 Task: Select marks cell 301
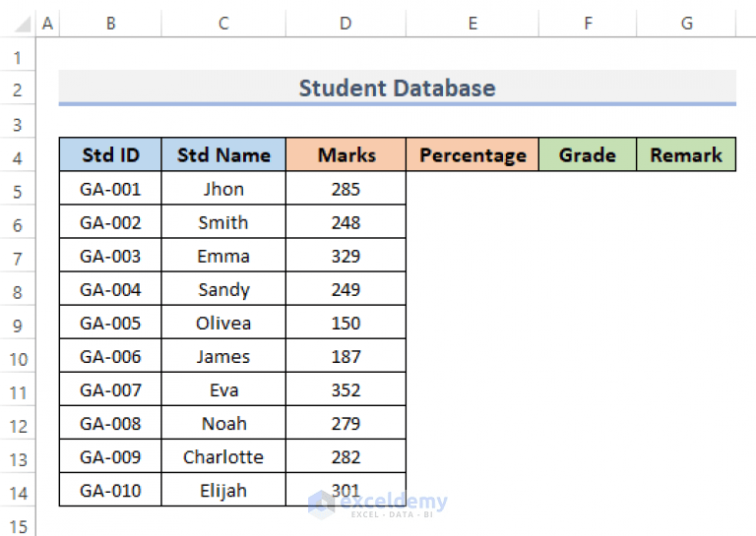(x=346, y=490)
